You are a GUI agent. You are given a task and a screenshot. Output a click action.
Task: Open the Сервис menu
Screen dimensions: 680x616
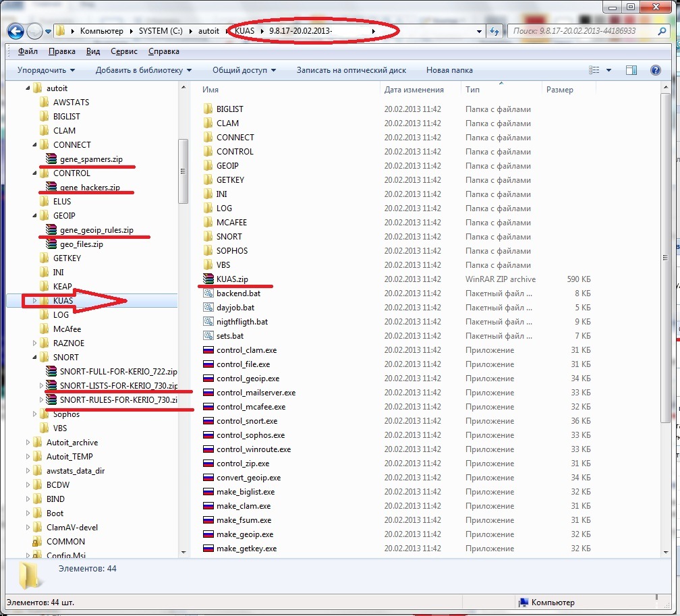(x=123, y=51)
